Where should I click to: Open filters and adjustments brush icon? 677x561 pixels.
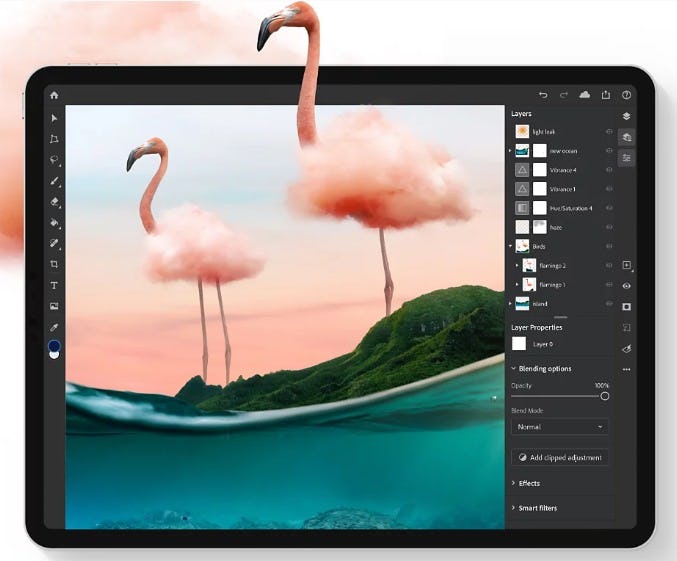(626, 349)
